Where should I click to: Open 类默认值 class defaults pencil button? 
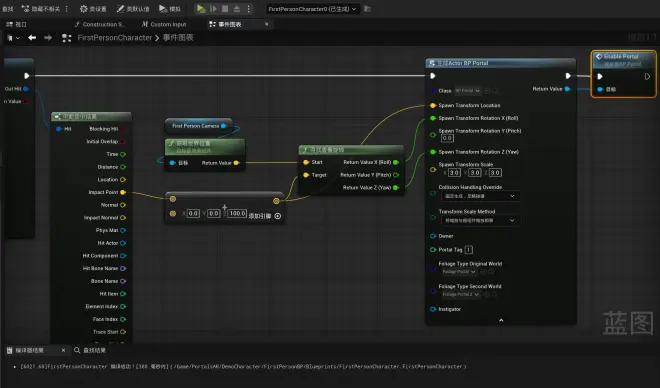point(133,8)
